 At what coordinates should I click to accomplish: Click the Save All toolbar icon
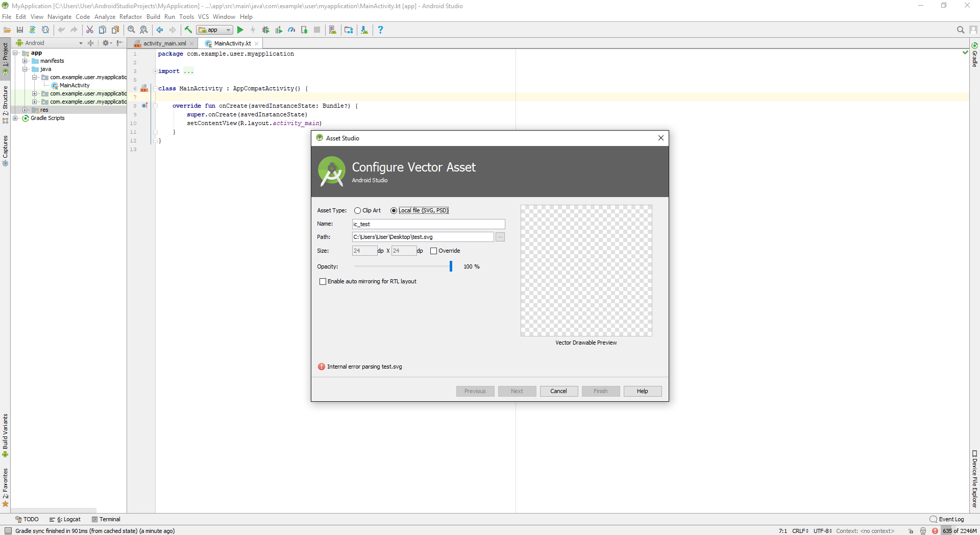coord(20,30)
